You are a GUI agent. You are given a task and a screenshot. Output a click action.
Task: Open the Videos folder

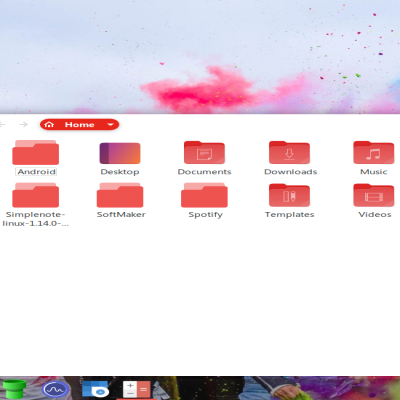[374, 195]
